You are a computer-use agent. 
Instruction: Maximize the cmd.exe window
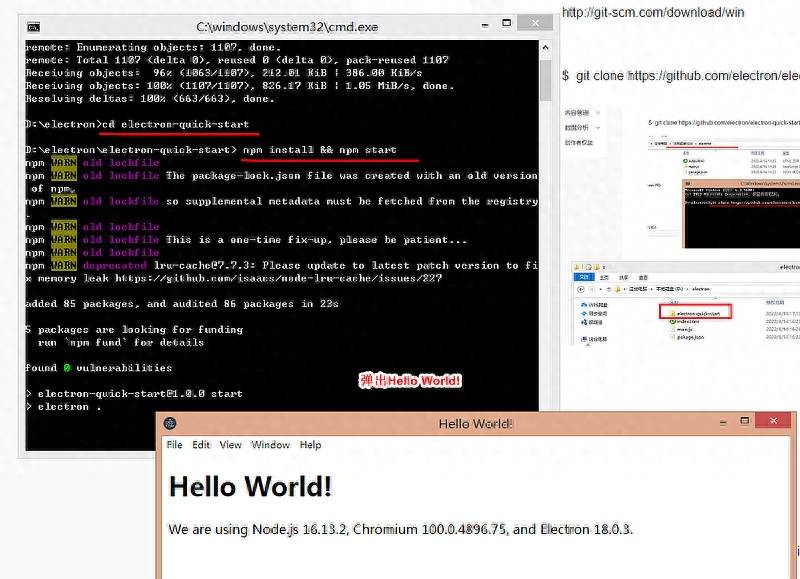click(507, 23)
